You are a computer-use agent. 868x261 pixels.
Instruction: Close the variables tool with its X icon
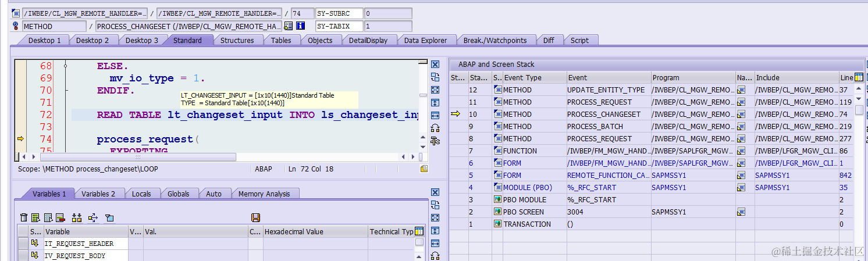[x=435, y=192]
